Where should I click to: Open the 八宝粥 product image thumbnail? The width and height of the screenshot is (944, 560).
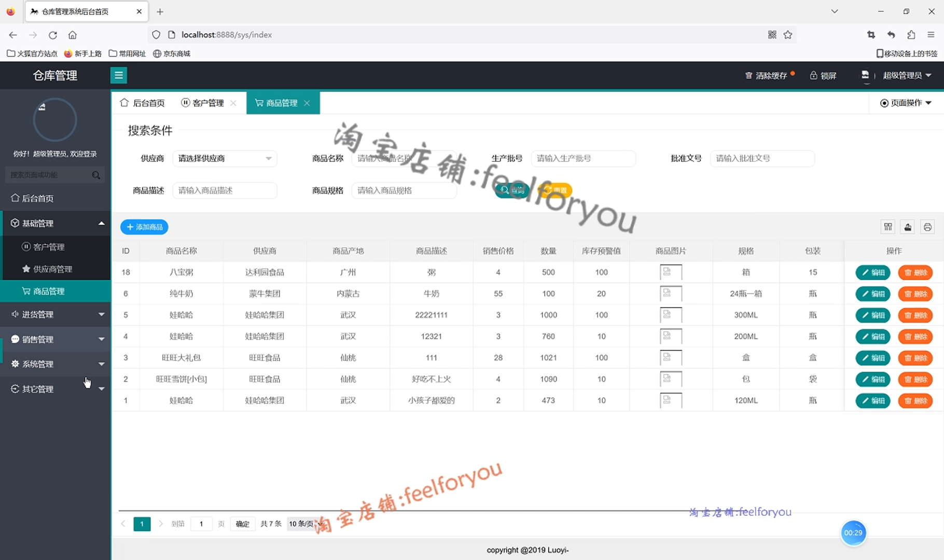point(671,272)
